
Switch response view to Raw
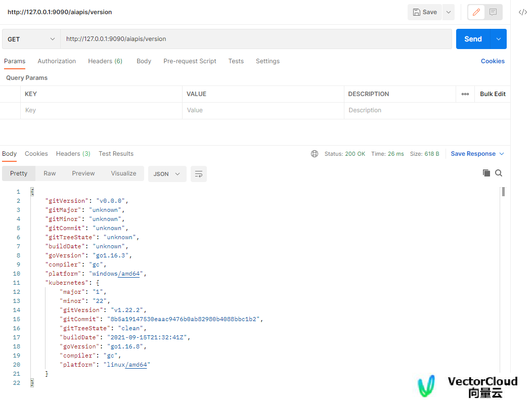point(50,173)
